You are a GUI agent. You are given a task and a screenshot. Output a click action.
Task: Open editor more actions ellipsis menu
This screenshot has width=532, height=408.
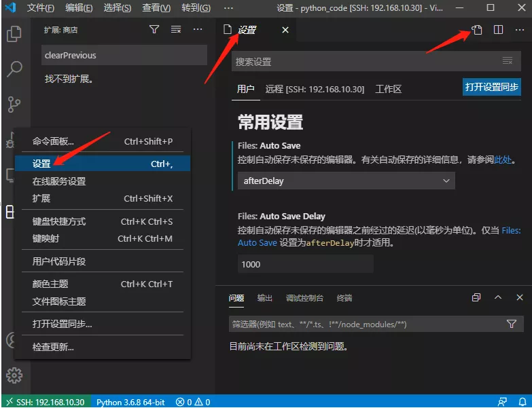tap(520, 30)
